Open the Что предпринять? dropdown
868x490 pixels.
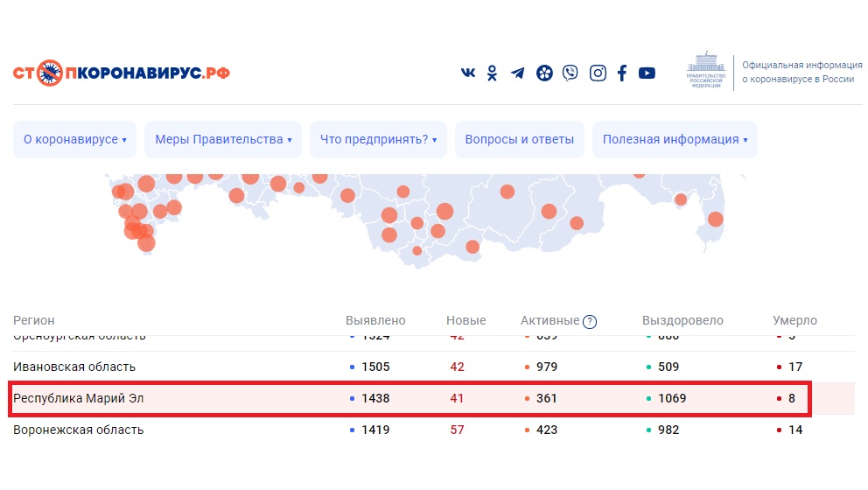click(378, 140)
